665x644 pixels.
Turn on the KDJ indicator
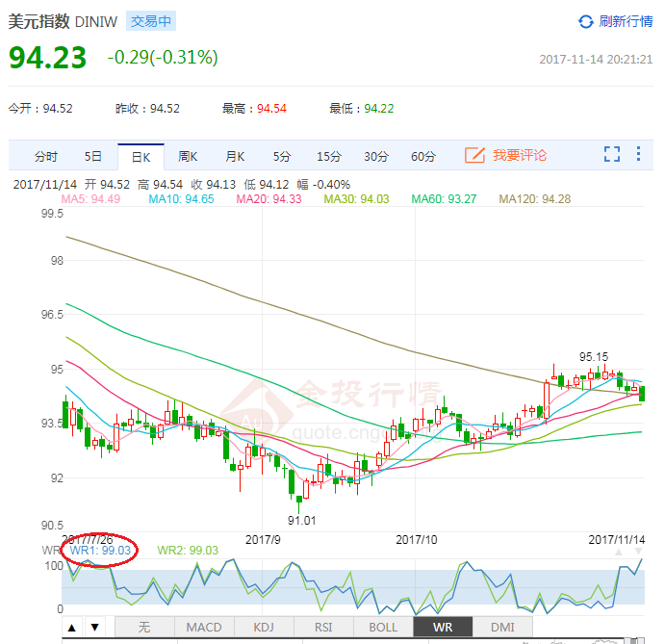(263, 628)
